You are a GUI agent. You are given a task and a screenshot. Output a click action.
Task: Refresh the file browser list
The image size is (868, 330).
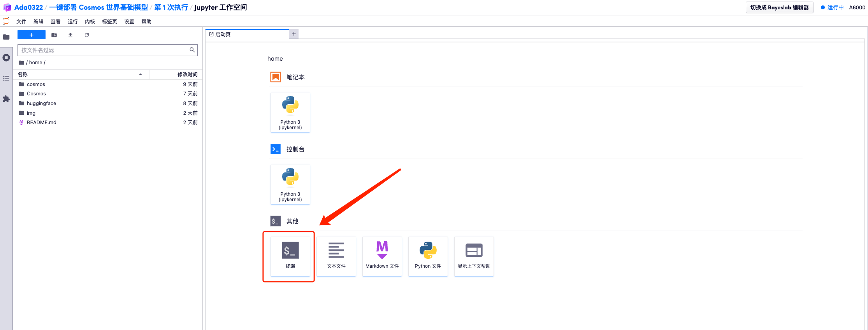point(87,35)
